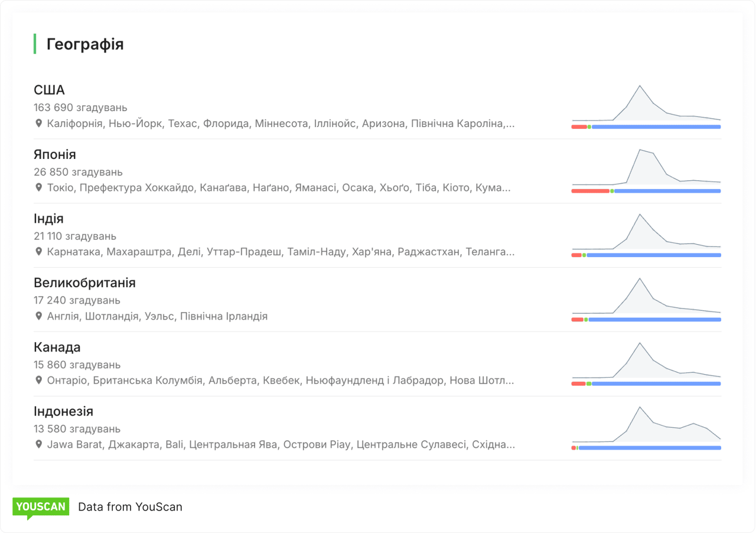The height and width of the screenshot is (533, 756).
Task: Click the 163 690 згадувань count
Action: pyautogui.click(x=80, y=108)
